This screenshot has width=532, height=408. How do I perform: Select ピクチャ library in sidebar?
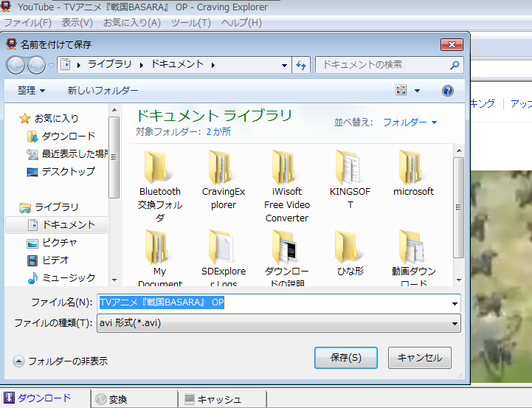[52, 243]
